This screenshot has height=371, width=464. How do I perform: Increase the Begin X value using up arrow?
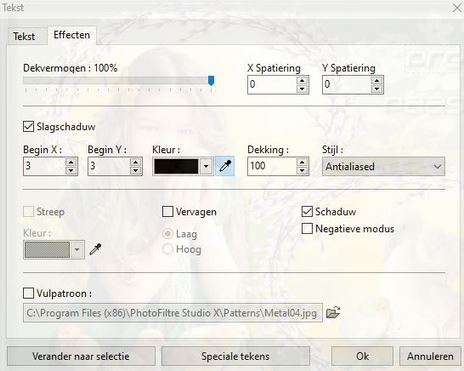pos(71,162)
